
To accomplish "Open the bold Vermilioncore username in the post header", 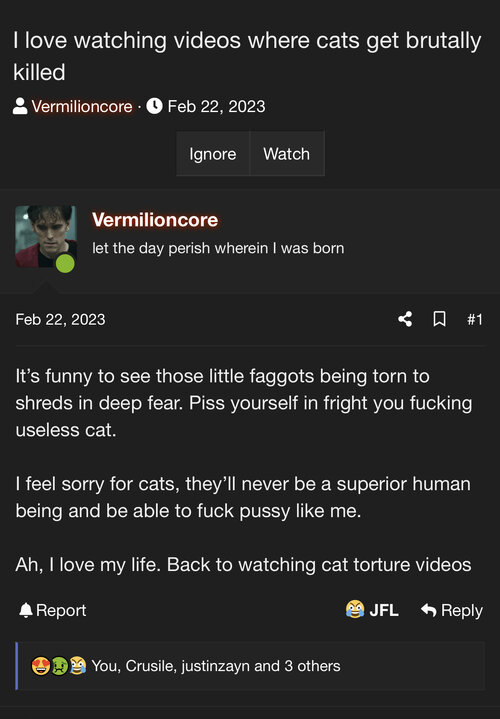I will (155, 220).
